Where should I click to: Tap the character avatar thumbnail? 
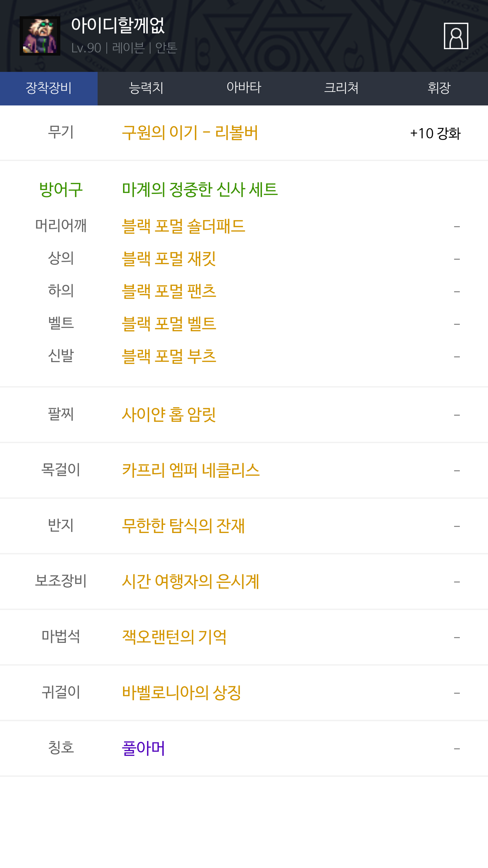40,36
